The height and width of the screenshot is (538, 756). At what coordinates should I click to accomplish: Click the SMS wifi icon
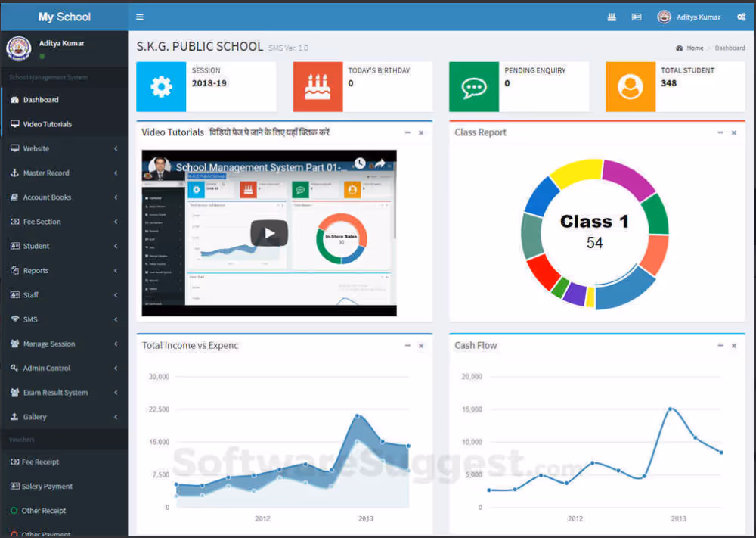15,319
